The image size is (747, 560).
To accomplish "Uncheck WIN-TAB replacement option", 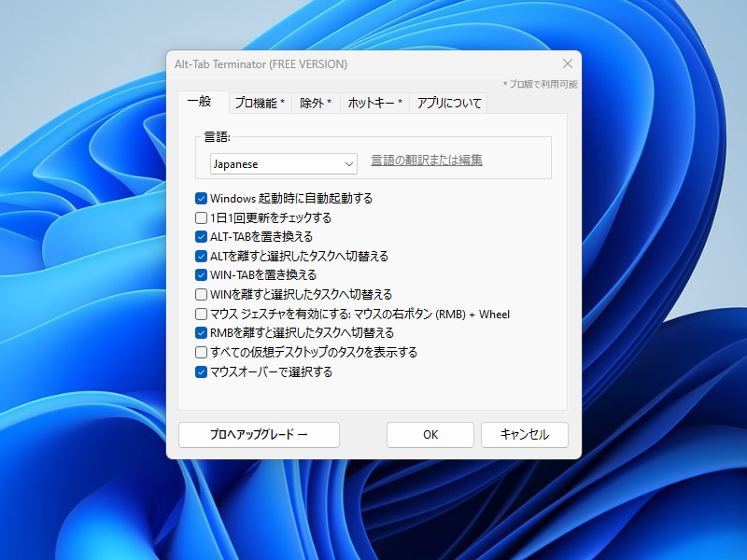I will pos(200,274).
